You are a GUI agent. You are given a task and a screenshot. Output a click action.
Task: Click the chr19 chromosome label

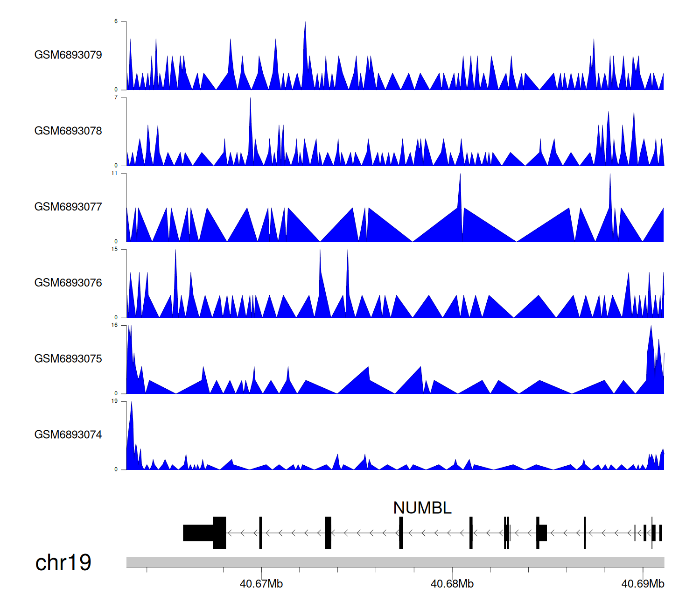(63, 563)
